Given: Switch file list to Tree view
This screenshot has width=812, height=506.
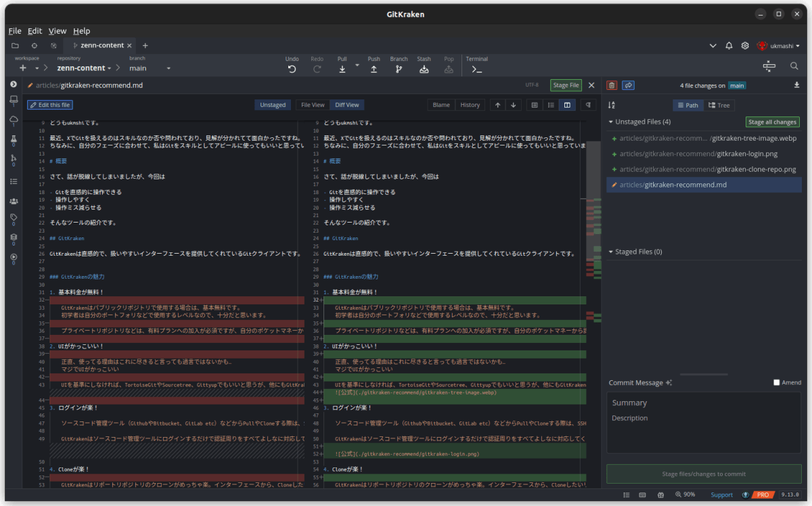Looking at the screenshot, I should (x=719, y=105).
